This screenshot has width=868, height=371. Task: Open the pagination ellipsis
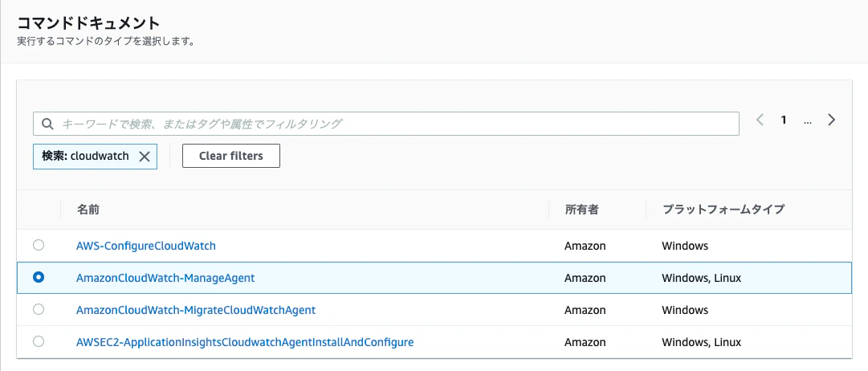(x=807, y=120)
